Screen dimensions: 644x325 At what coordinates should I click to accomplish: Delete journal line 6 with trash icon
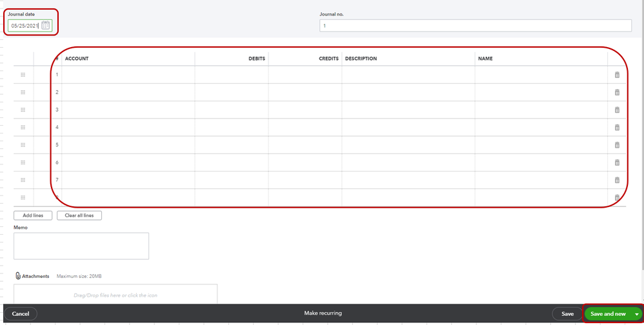617,162
